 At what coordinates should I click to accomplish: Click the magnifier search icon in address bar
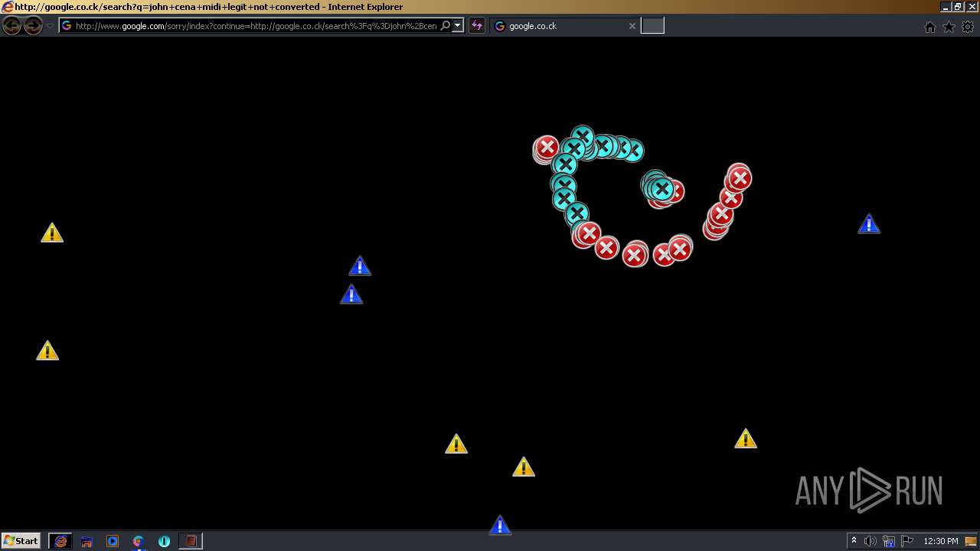point(446,26)
